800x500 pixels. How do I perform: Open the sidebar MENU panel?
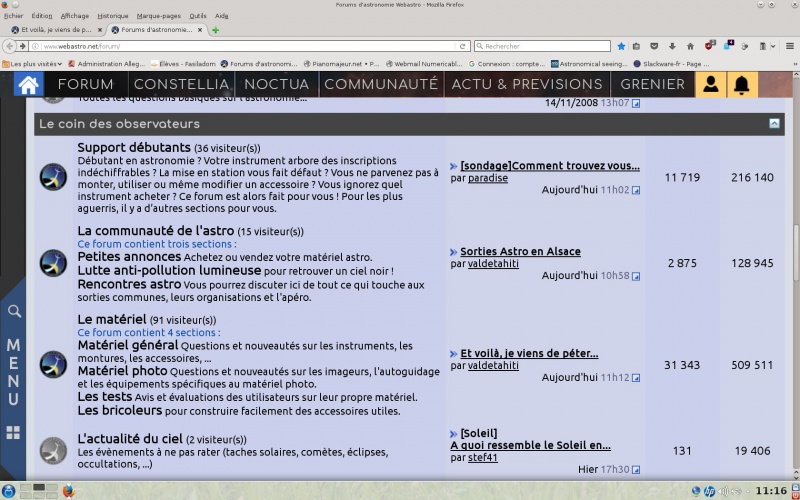point(13,372)
